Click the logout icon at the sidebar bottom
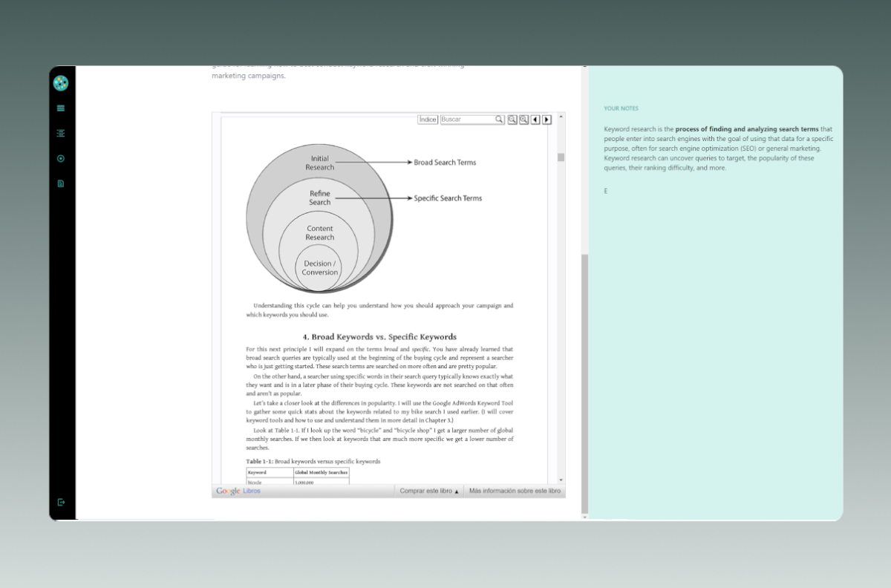The image size is (891, 588). click(x=61, y=503)
